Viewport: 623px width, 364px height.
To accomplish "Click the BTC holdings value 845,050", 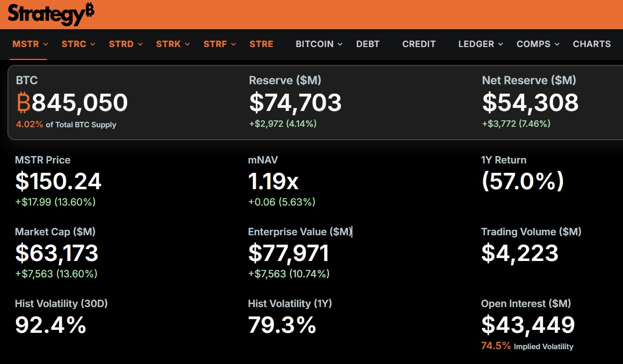I will click(x=80, y=103).
